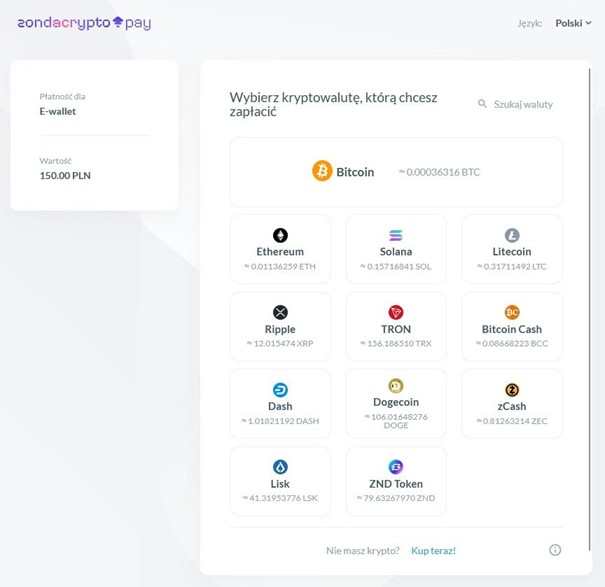The width and height of the screenshot is (605, 587).
Task: Click the Ethereum logo icon
Action: [x=280, y=236]
